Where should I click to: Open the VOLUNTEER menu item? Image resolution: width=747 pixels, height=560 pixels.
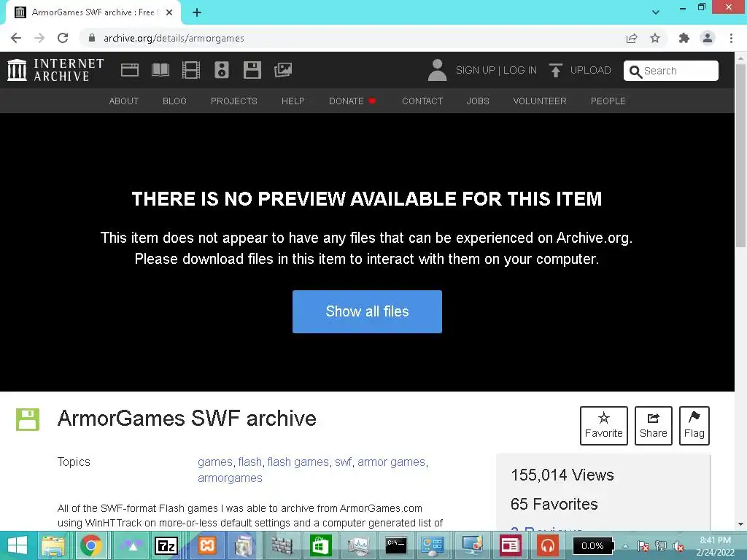coord(540,101)
